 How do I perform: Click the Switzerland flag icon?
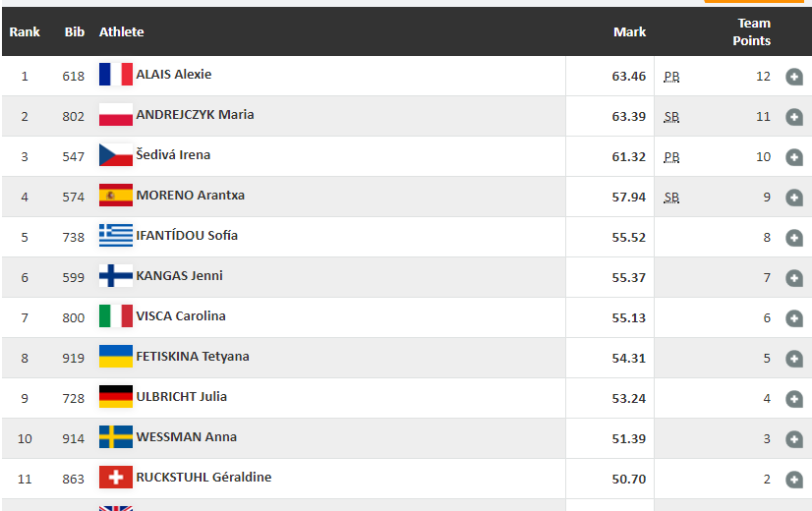pos(116,478)
